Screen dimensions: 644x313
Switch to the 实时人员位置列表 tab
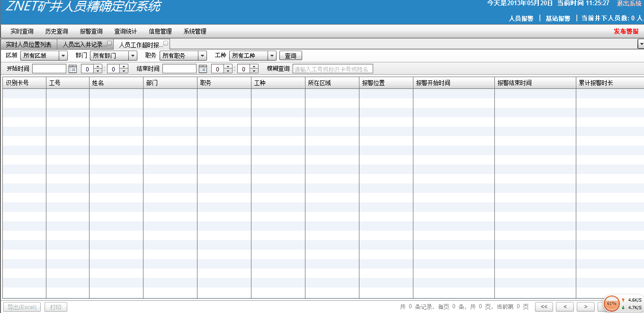click(x=28, y=45)
